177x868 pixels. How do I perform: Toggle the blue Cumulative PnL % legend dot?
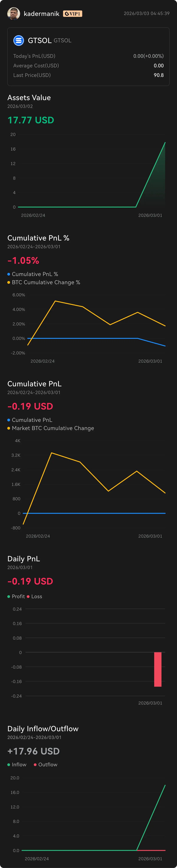pos(9,274)
